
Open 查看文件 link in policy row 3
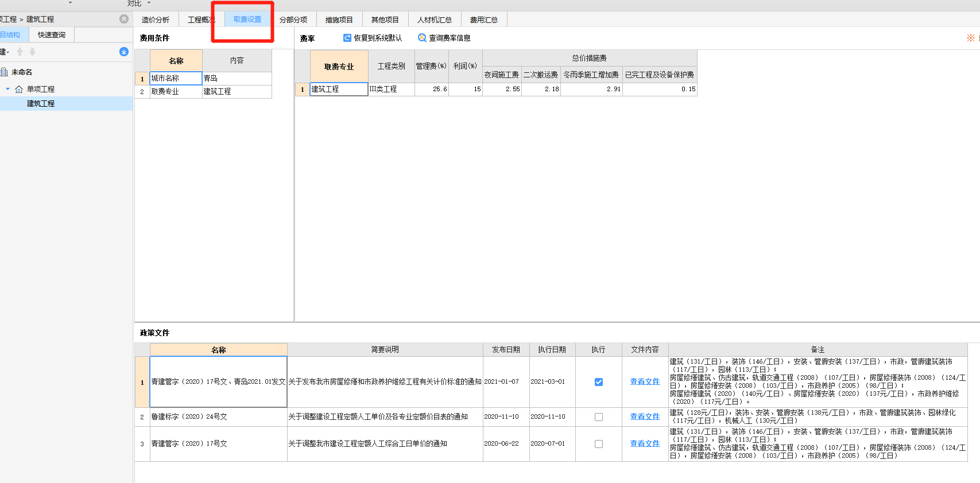pos(645,444)
